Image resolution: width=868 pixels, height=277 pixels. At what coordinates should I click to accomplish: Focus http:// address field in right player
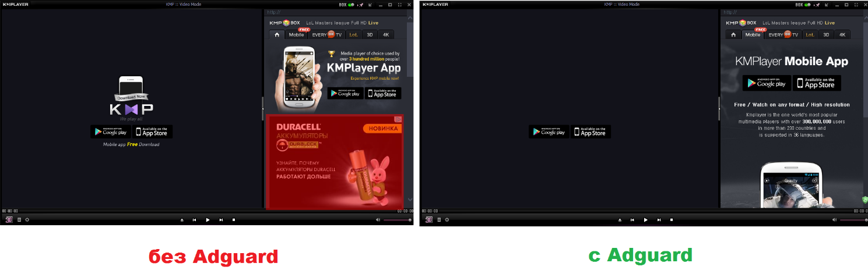point(792,12)
